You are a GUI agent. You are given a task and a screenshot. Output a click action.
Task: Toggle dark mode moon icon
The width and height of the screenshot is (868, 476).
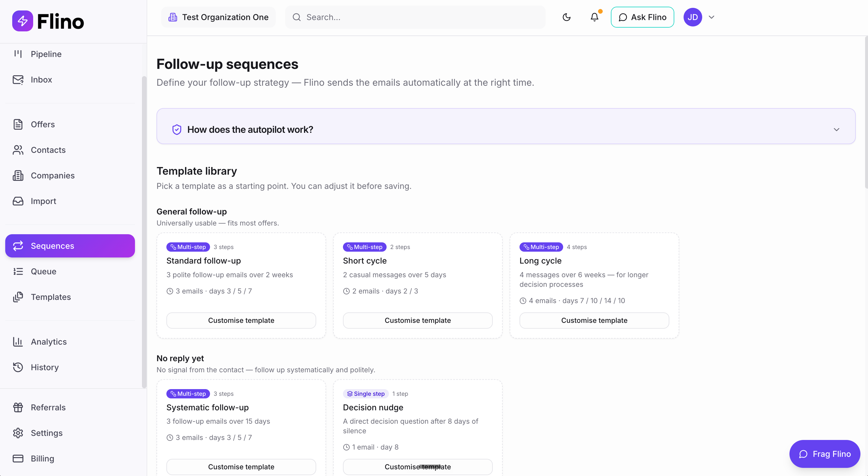coord(566,17)
